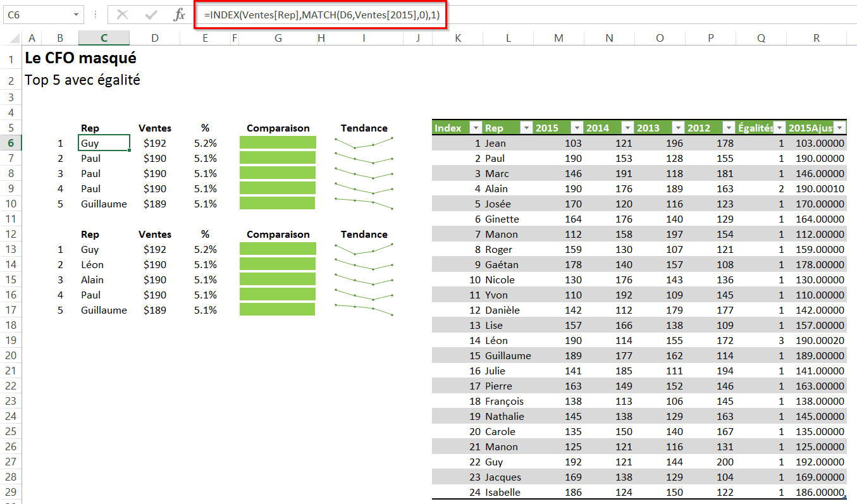This screenshot has height=504, width=857.
Task: Click the Insert Function fx icon
Action: click(x=179, y=15)
